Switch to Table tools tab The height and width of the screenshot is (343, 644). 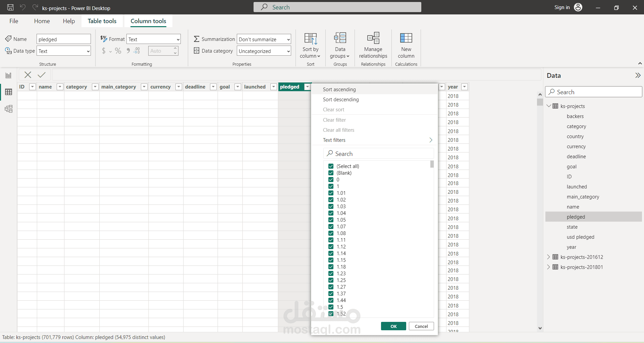102,21
